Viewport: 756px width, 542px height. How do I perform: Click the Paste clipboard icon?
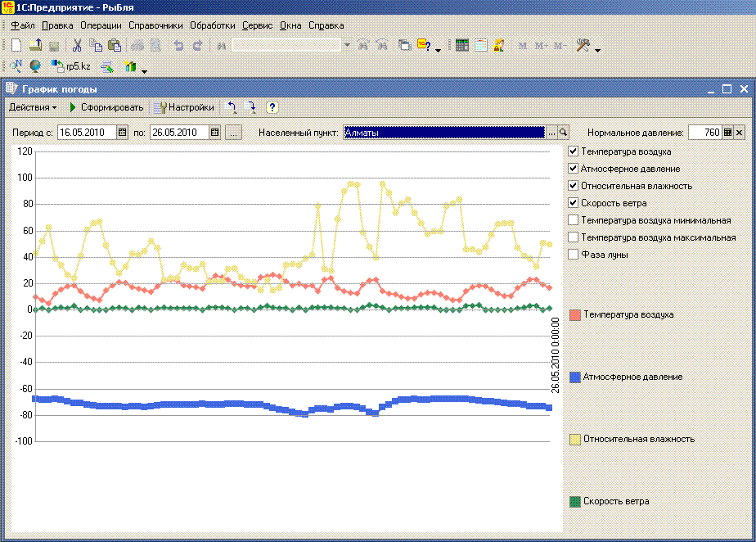point(115,46)
